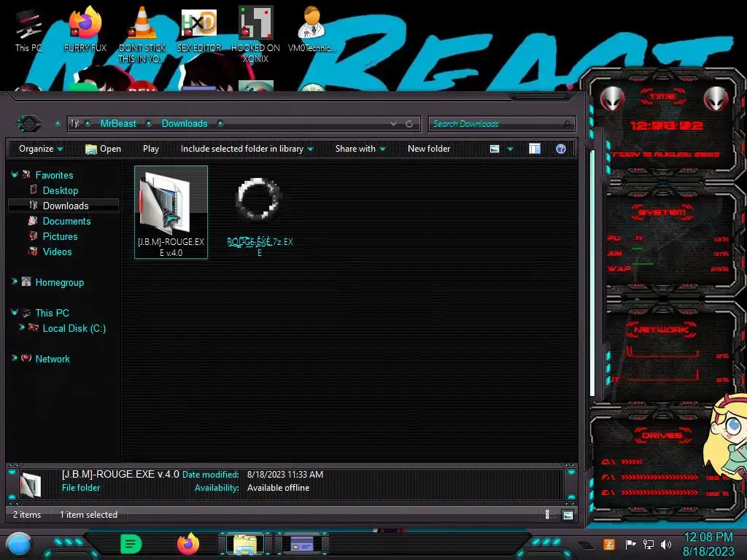The width and height of the screenshot is (747, 560).
Task: Switch to File Explorer taskbar button
Action: tap(245, 544)
